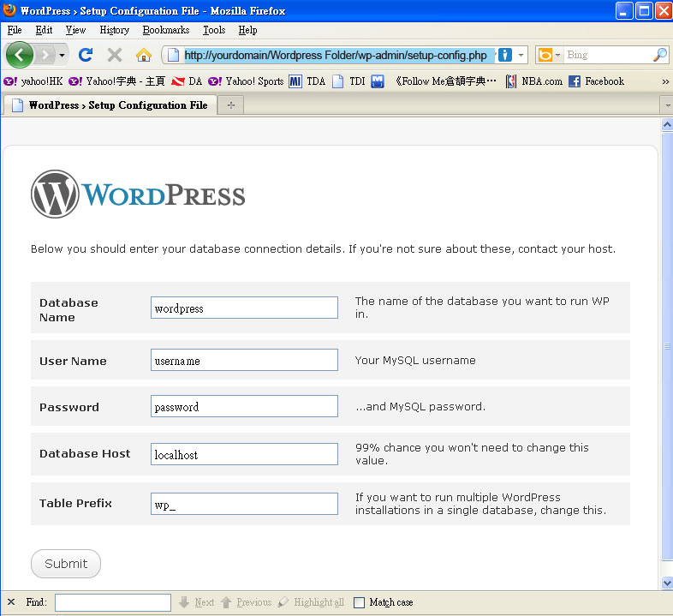Open the Edit menu

pyautogui.click(x=44, y=30)
